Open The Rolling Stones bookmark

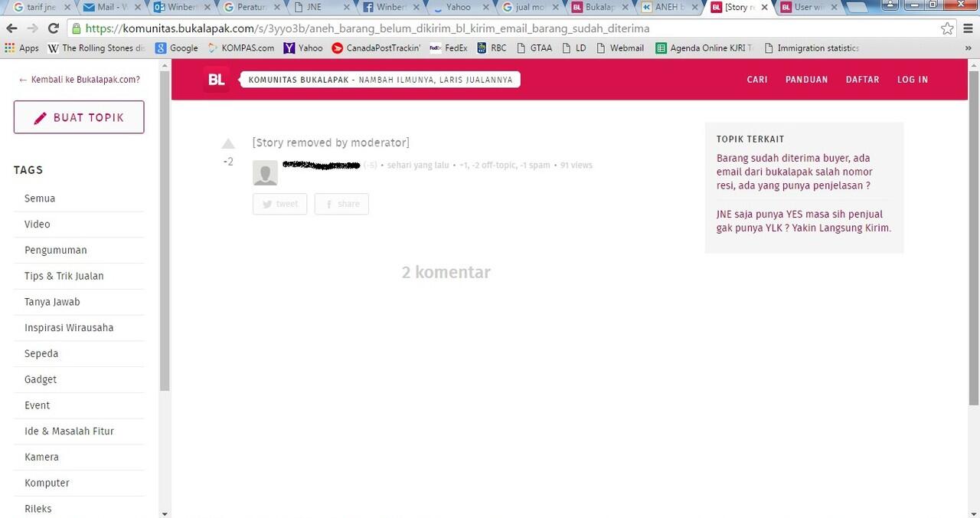coord(96,48)
